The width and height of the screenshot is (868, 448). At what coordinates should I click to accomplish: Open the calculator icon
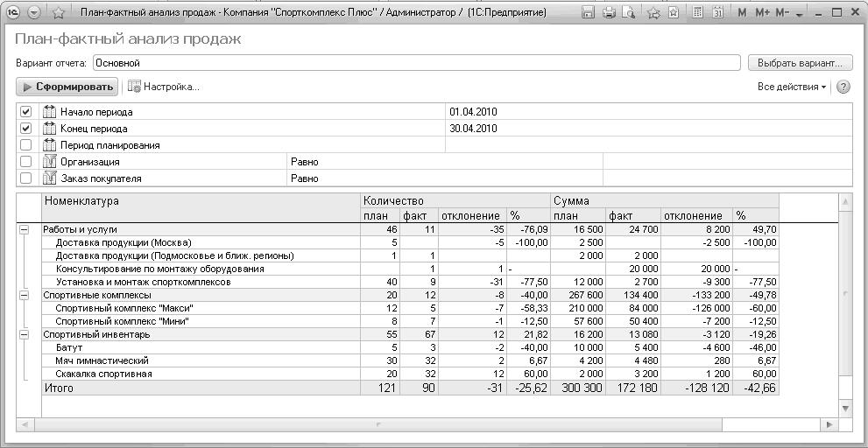pos(698,12)
